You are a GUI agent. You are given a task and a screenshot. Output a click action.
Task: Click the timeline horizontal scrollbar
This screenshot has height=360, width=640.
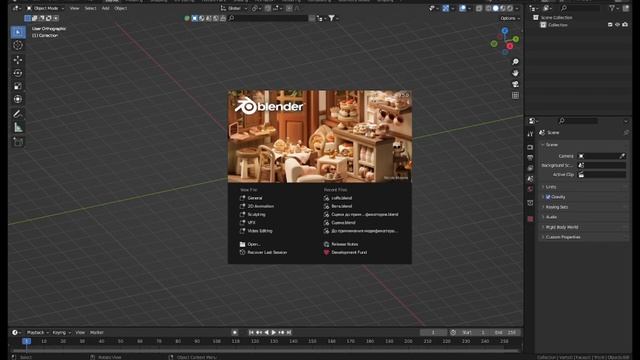[265, 350]
